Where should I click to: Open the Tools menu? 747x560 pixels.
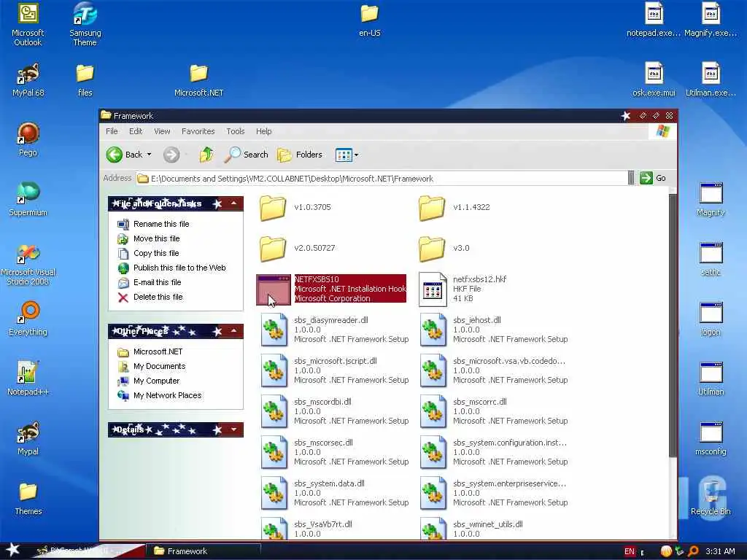(x=236, y=131)
